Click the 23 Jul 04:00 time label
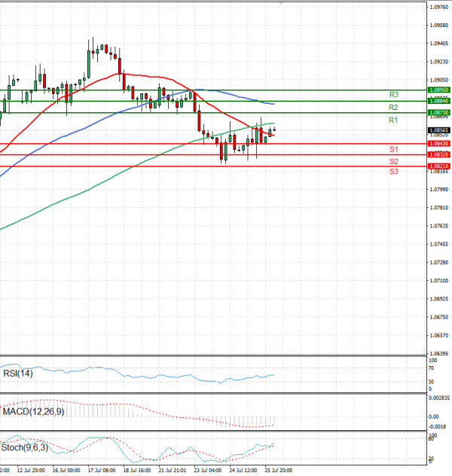 [x=208, y=470]
